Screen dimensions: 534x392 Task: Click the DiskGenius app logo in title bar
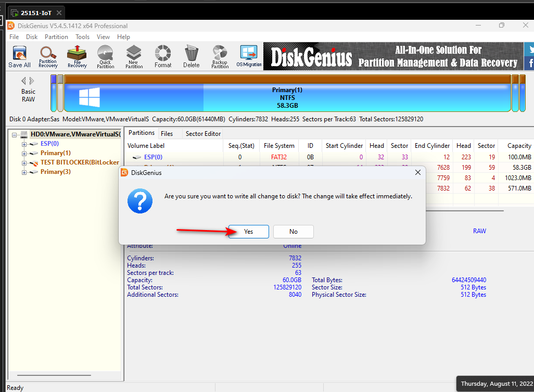tap(11, 26)
